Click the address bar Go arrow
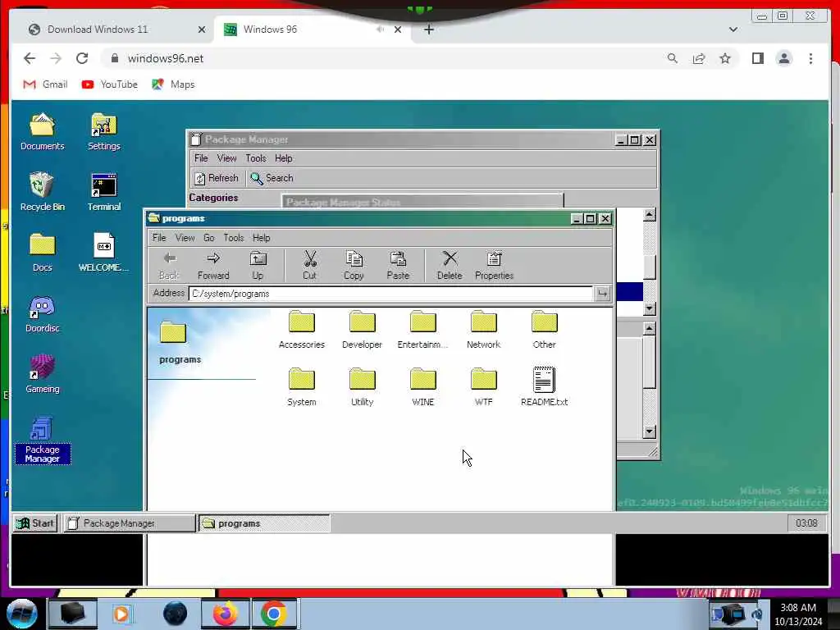This screenshot has width=840, height=630. (x=602, y=294)
